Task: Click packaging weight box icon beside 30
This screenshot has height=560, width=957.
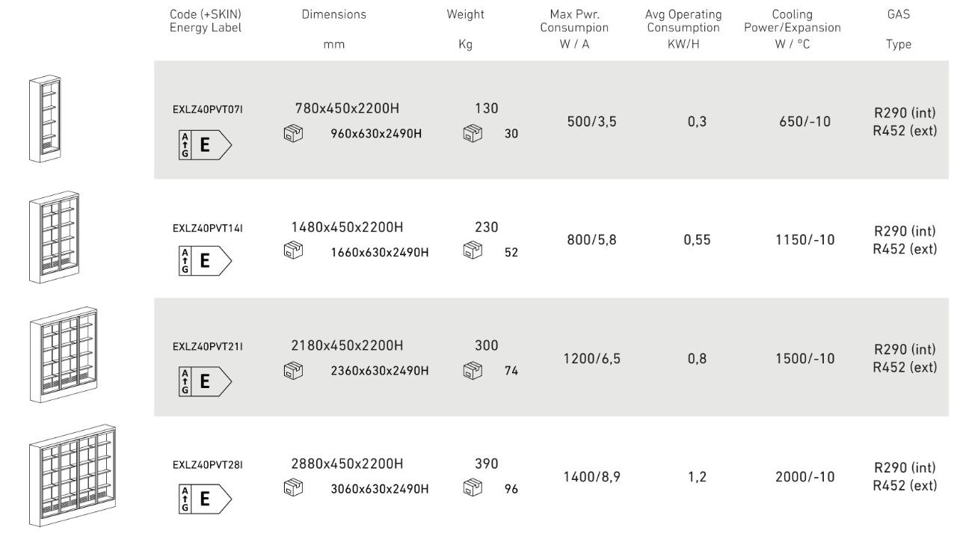Action: click(472, 134)
